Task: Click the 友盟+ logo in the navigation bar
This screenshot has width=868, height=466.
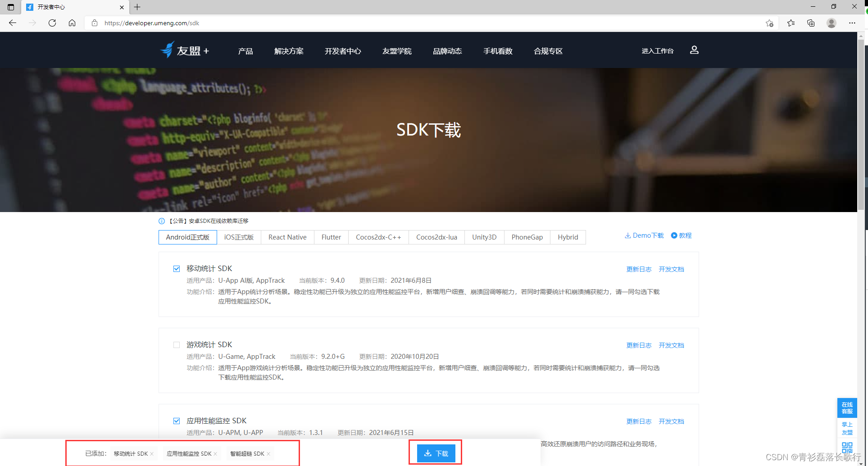Action: tap(184, 50)
